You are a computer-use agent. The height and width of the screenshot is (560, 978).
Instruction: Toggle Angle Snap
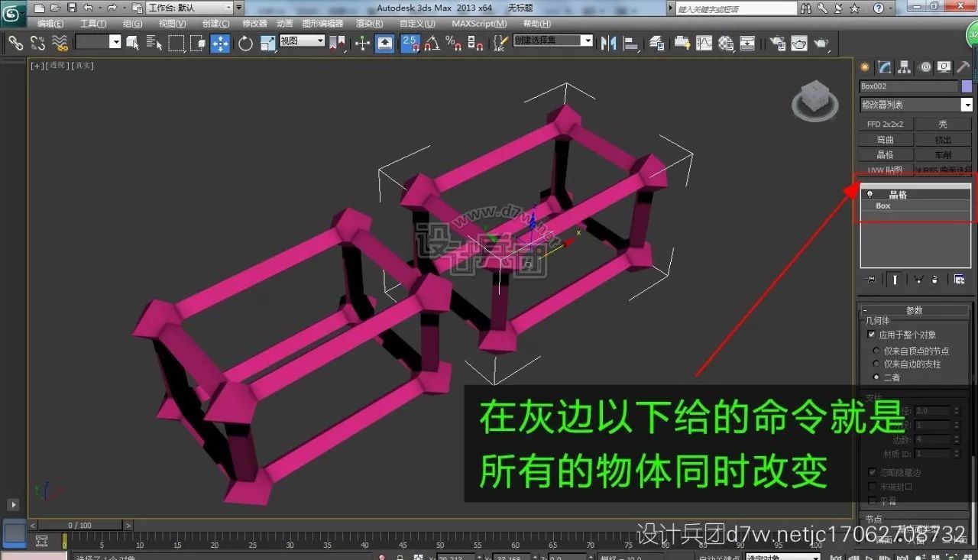pos(433,43)
